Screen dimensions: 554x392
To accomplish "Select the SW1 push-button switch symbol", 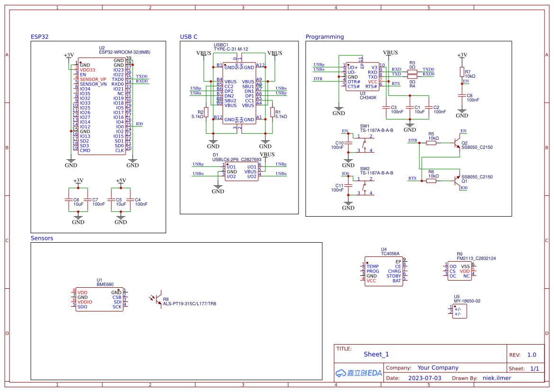I will [x=364, y=144].
